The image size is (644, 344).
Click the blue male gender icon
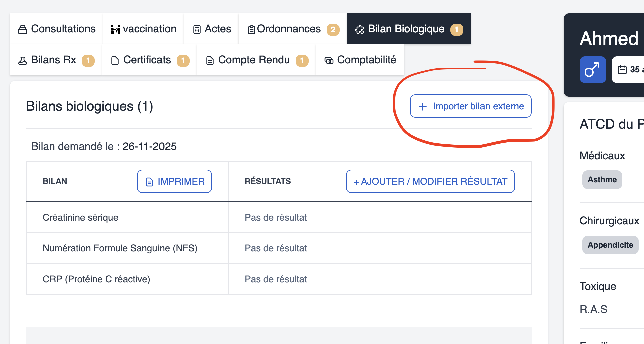click(x=593, y=70)
